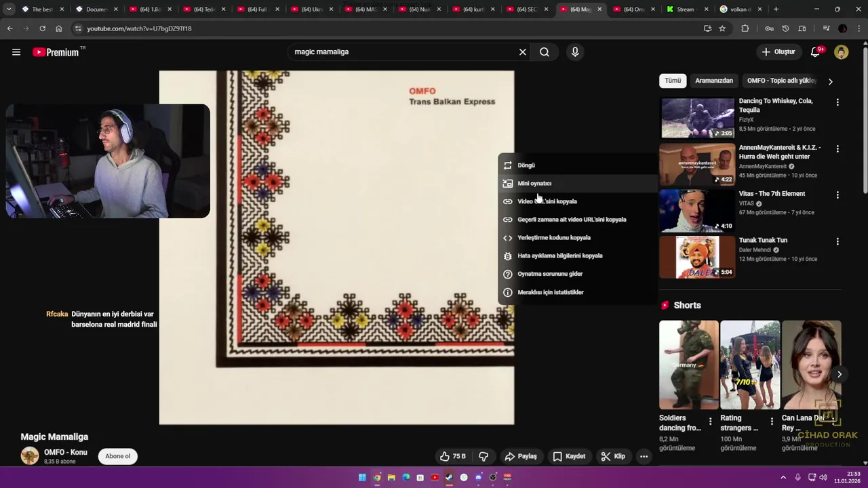This screenshot has width=868, height=488.
Task: Select the Tümü filter chip
Action: click(673, 81)
